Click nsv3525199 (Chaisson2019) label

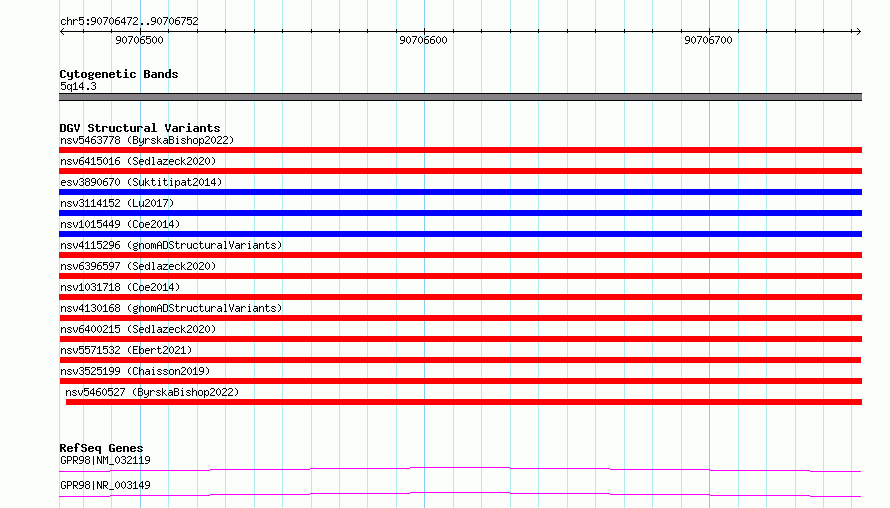pos(135,371)
